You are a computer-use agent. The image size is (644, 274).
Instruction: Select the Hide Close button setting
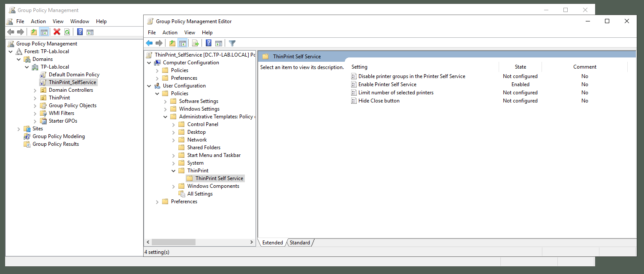click(379, 101)
